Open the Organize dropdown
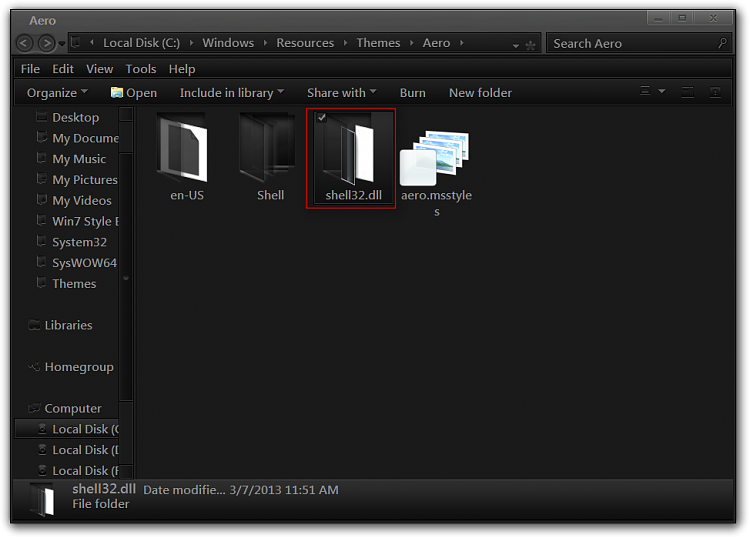Image resolution: width=750 pixels, height=538 pixels. point(57,93)
